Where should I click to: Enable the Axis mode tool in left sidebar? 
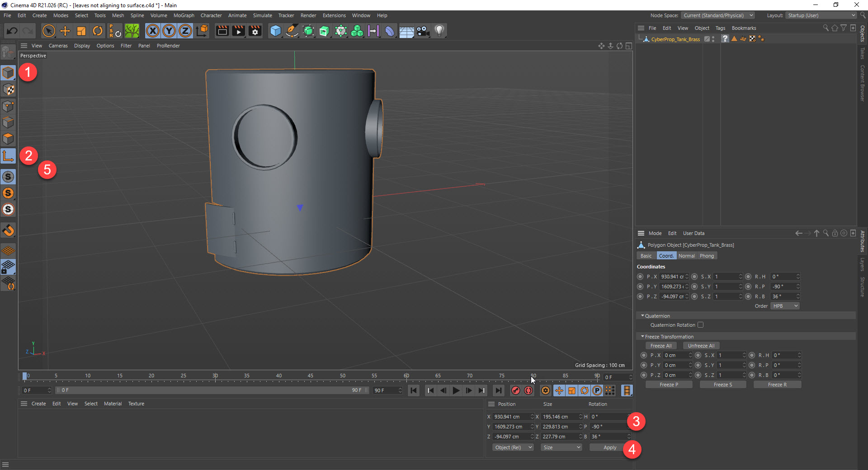(x=8, y=156)
